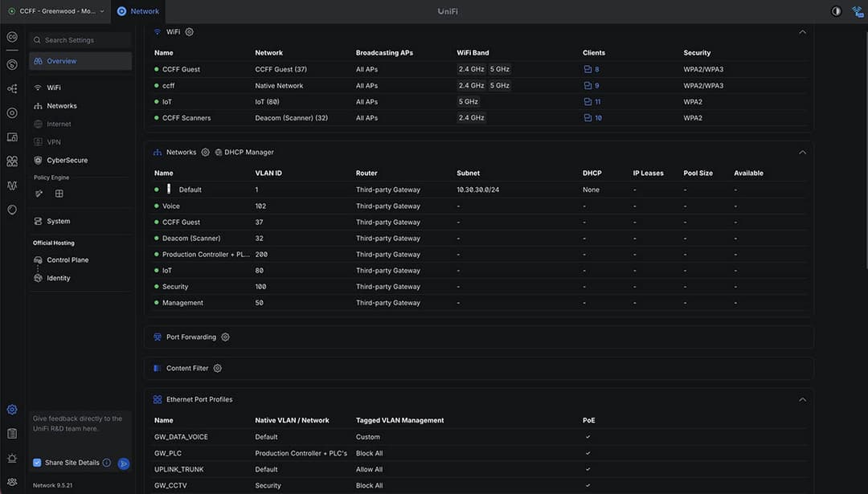Open the site logo icon atop the rail
This screenshot has width=868, height=494.
pos(11,37)
